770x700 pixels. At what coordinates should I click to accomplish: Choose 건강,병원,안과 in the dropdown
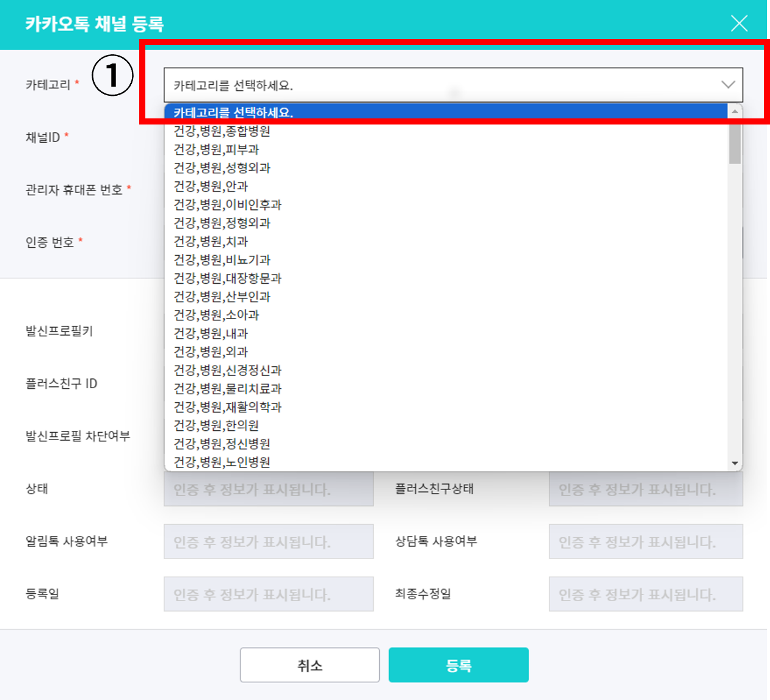[446, 186]
